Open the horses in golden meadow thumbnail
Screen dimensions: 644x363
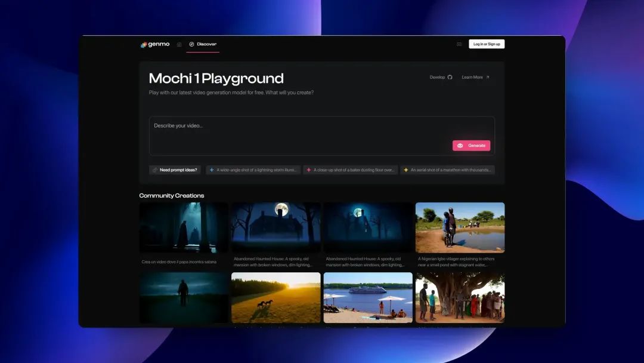(276, 298)
